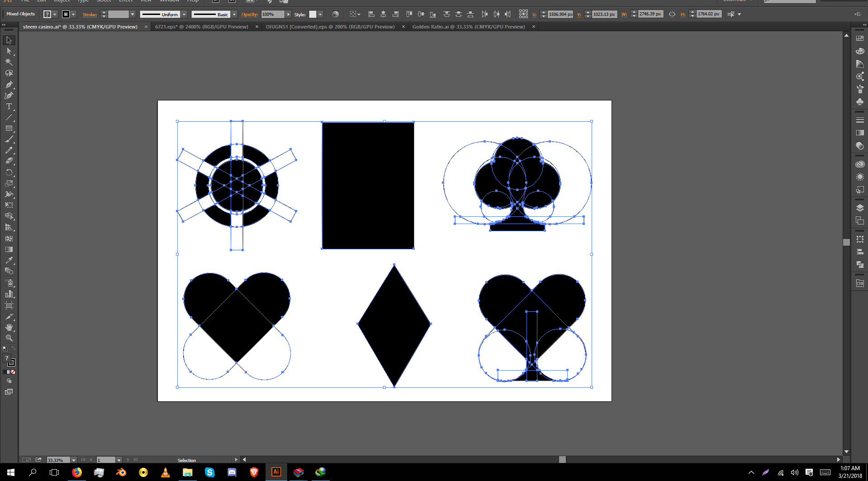Change the screen mode
The image size is (868, 481).
[x=9, y=392]
